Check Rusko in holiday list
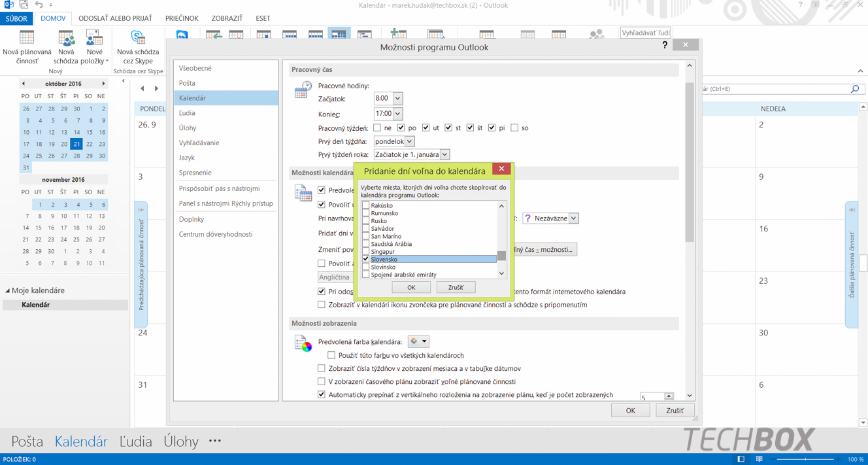Image resolution: width=868 pixels, height=465 pixels. [366, 221]
